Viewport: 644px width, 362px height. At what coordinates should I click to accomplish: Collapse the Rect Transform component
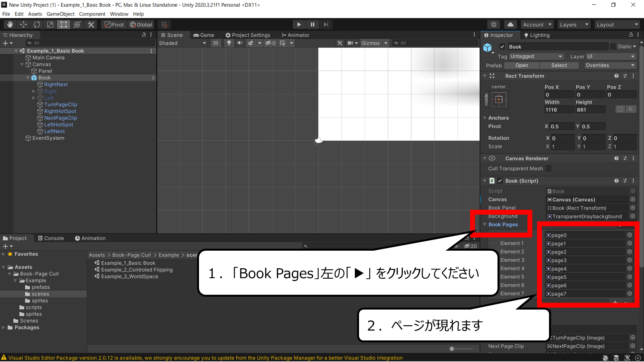pos(485,76)
